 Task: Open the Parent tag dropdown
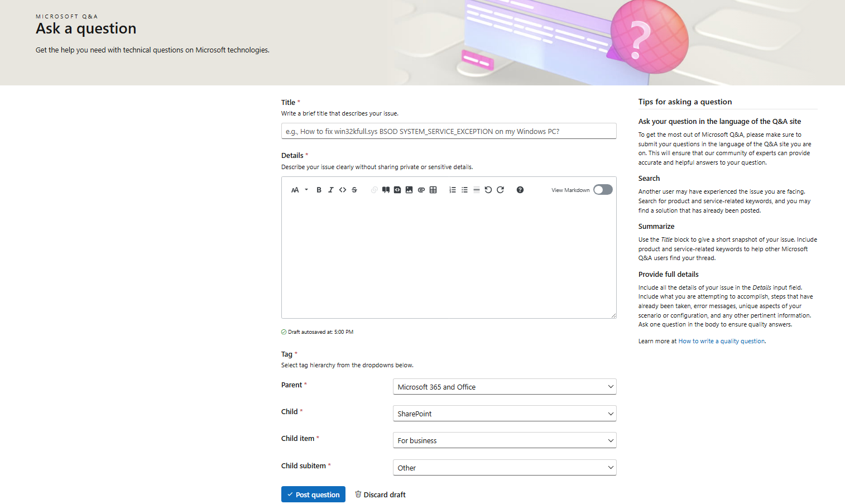point(505,387)
